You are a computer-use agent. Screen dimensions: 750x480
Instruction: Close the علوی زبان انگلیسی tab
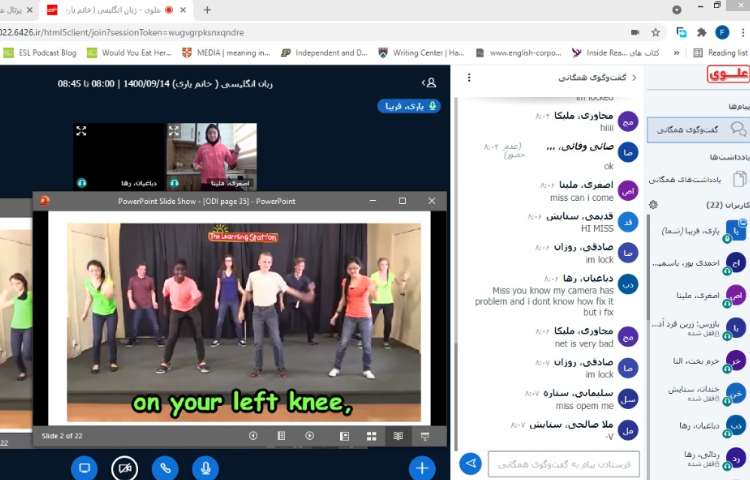[183, 10]
